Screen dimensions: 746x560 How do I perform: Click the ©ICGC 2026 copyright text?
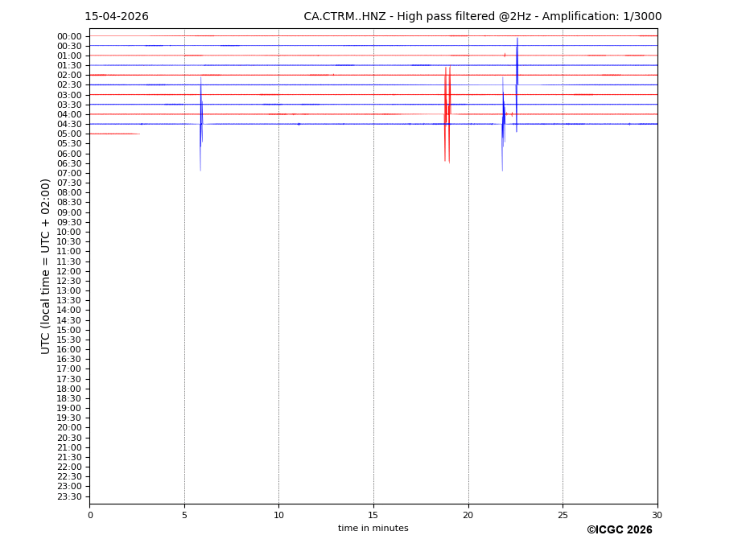tap(619, 530)
